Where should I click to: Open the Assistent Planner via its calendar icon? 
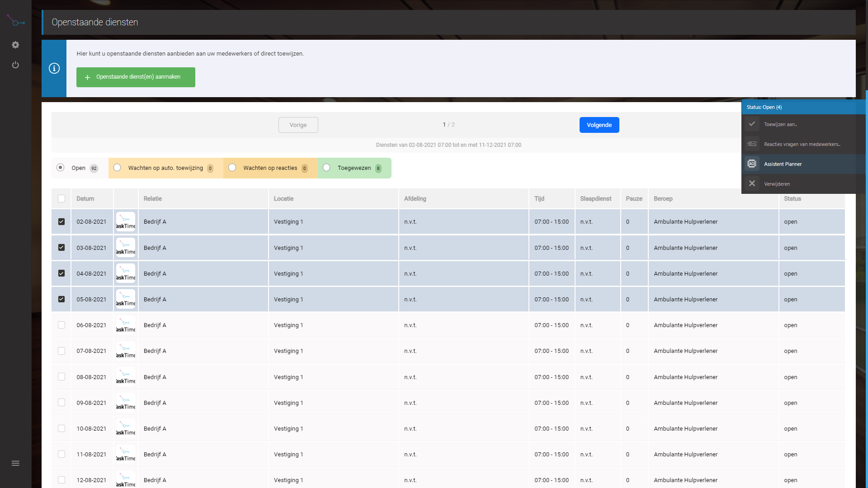(752, 164)
